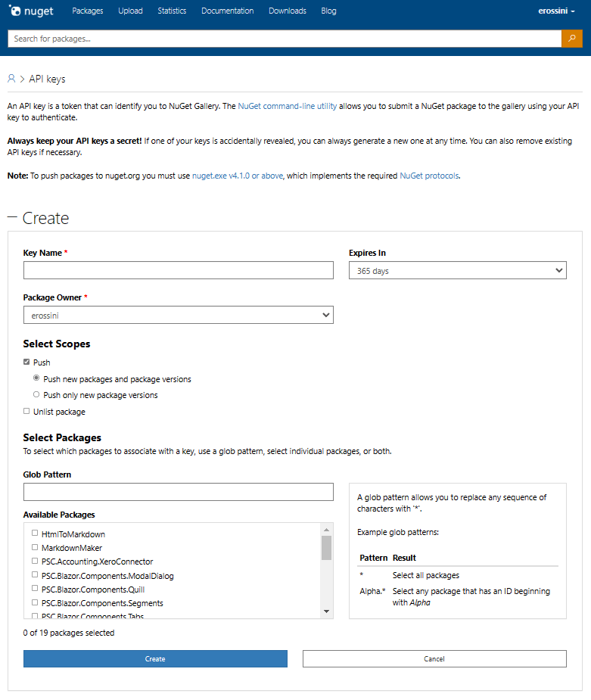Viewport: 591px width, 700px height.
Task: Uncheck the Push scope checkbox
Action: 26,362
